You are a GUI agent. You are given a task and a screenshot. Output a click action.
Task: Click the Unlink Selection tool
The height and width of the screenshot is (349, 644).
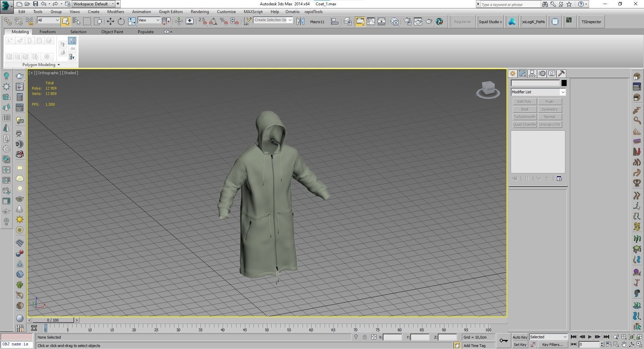(x=18, y=21)
